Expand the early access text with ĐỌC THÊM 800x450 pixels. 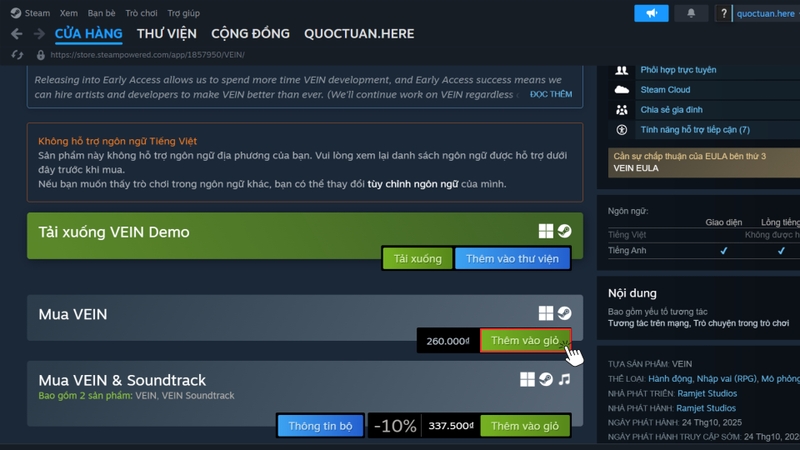pyautogui.click(x=551, y=94)
